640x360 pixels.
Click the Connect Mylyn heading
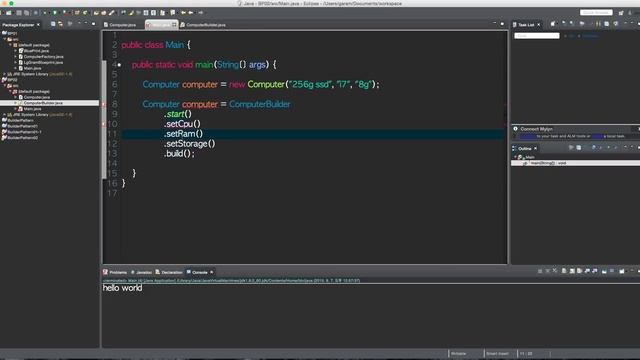536,129
